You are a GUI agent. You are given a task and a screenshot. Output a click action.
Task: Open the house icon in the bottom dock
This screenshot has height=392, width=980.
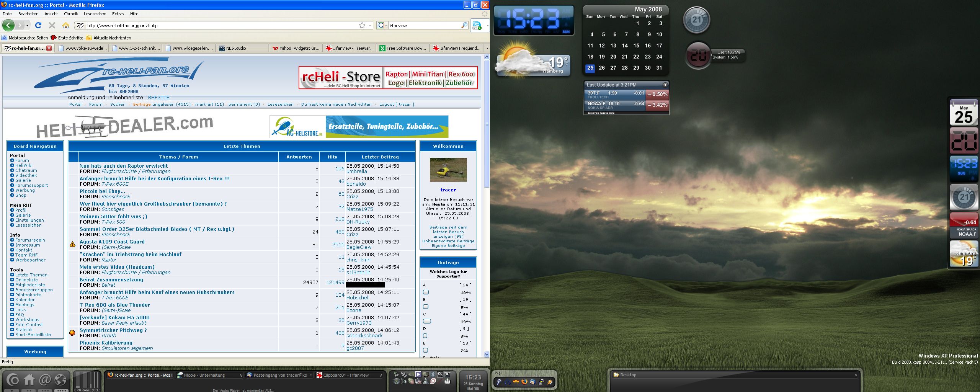click(29, 380)
